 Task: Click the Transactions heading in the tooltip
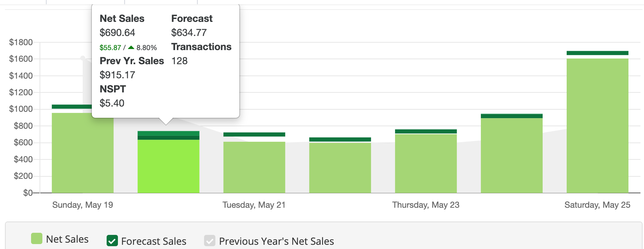[x=201, y=47]
